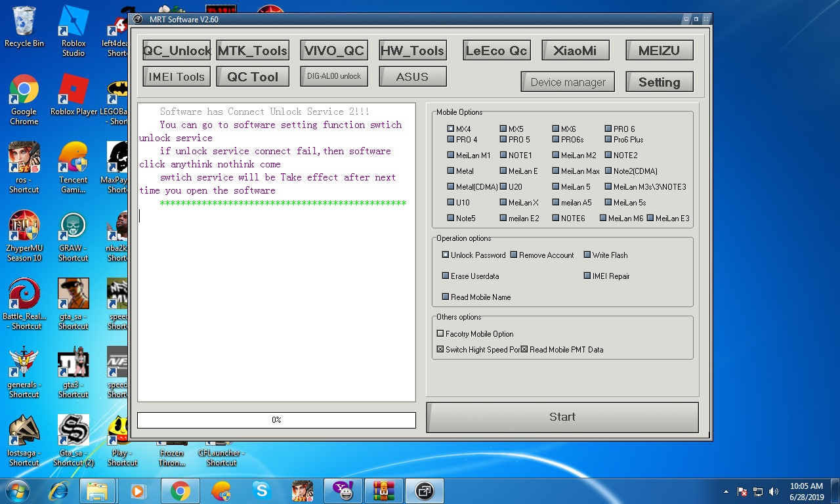Click the Start operation button
Viewport: 840px width, 504px height.
[562, 417]
